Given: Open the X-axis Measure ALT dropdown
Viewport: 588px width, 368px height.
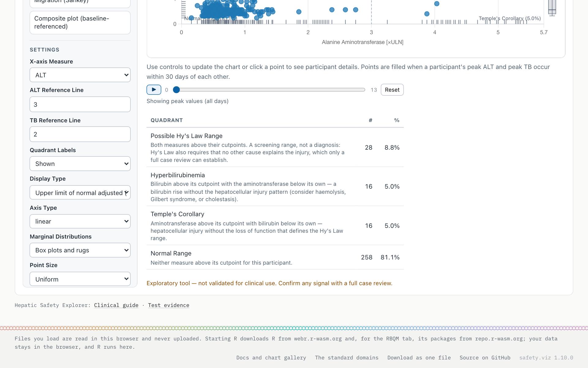Looking at the screenshot, I should pyautogui.click(x=80, y=75).
